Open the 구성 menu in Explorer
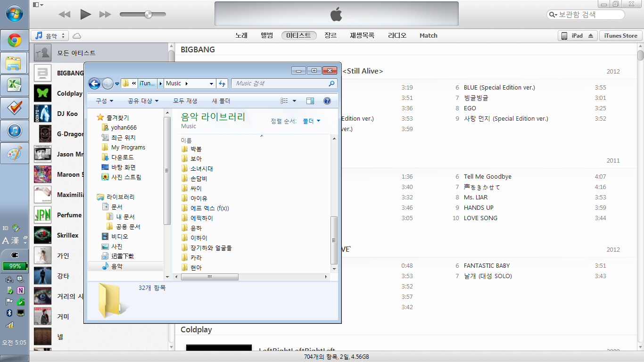This screenshot has height=362, width=644. point(104,101)
